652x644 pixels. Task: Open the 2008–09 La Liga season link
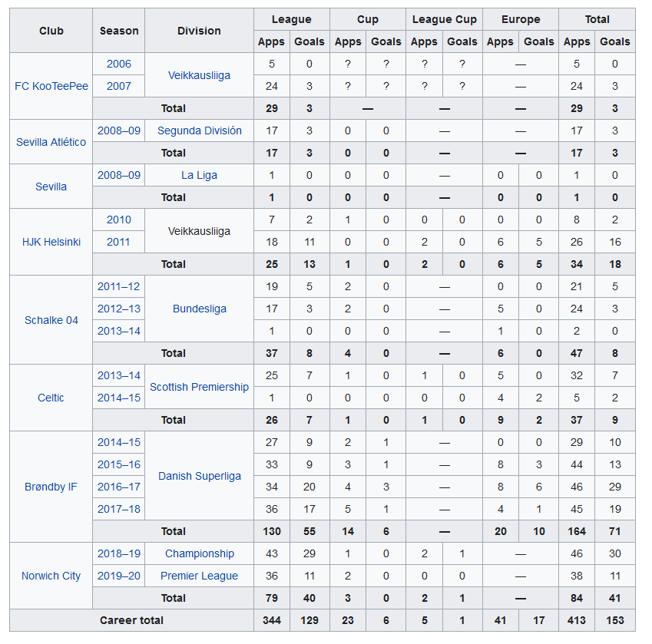pyautogui.click(x=119, y=175)
